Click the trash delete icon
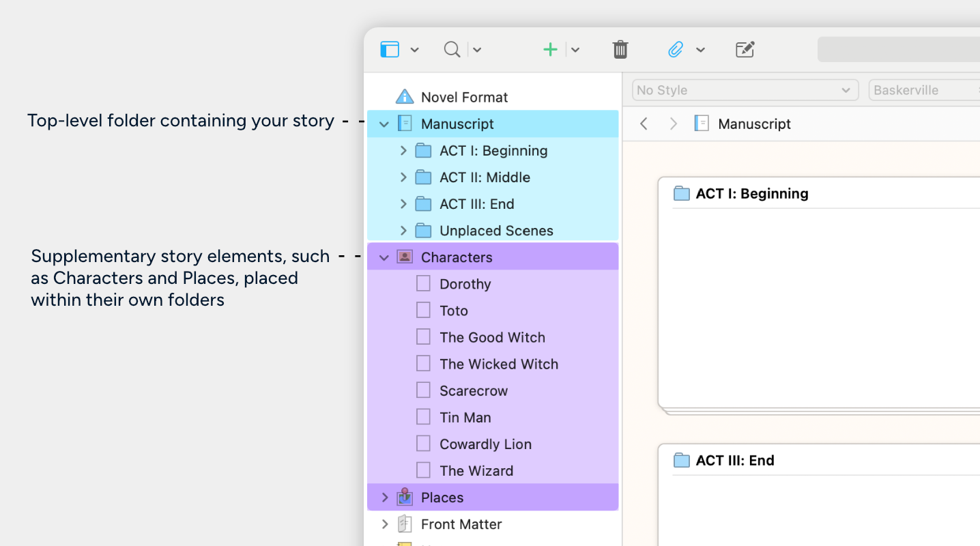The height and width of the screenshot is (546, 980). tap(620, 49)
